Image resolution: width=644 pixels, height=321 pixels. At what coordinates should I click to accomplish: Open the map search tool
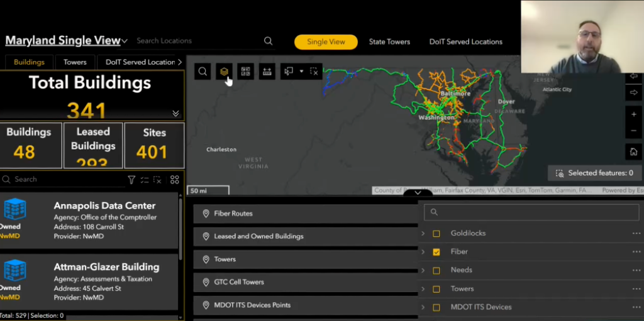pyautogui.click(x=203, y=72)
